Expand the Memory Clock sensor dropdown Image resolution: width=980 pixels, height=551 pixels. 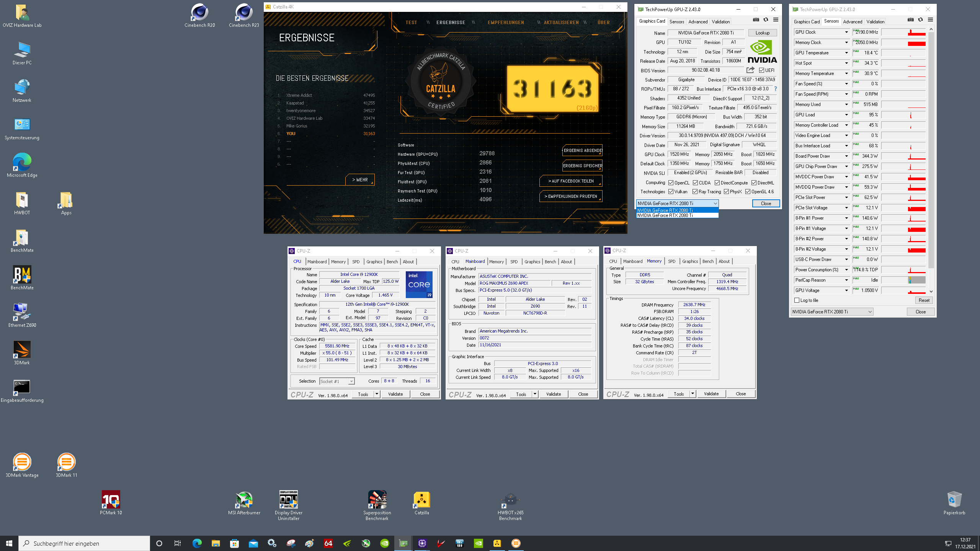[x=846, y=42]
